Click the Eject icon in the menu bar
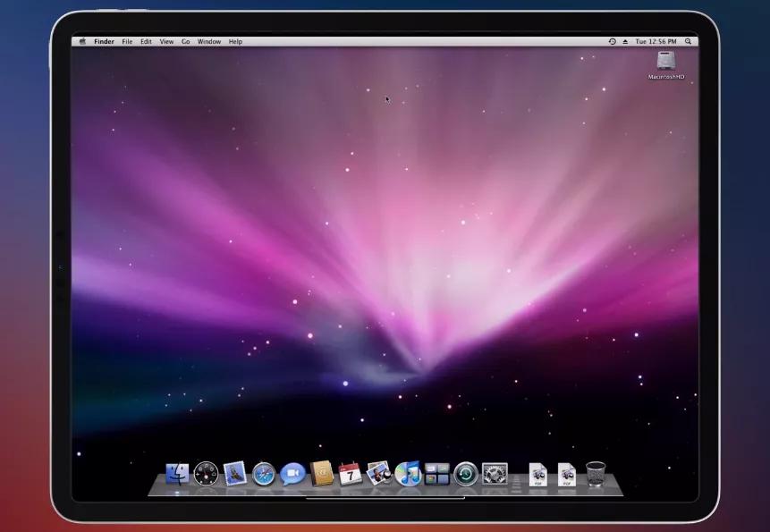Viewport: 770px width, 532px height. pos(626,41)
